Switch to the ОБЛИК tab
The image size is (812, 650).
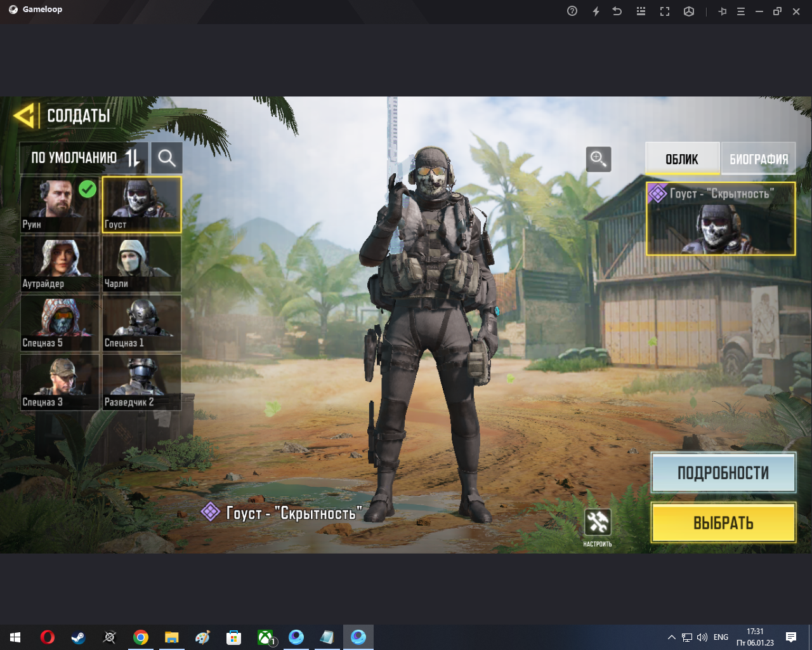(x=682, y=159)
